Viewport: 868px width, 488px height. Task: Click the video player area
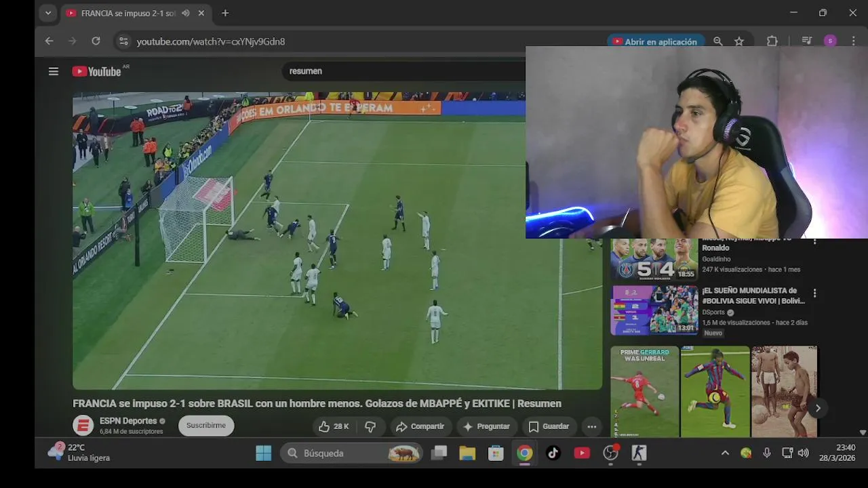[x=337, y=241]
